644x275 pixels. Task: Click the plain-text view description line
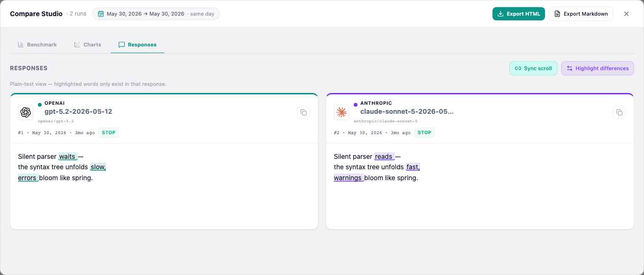point(88,84)
